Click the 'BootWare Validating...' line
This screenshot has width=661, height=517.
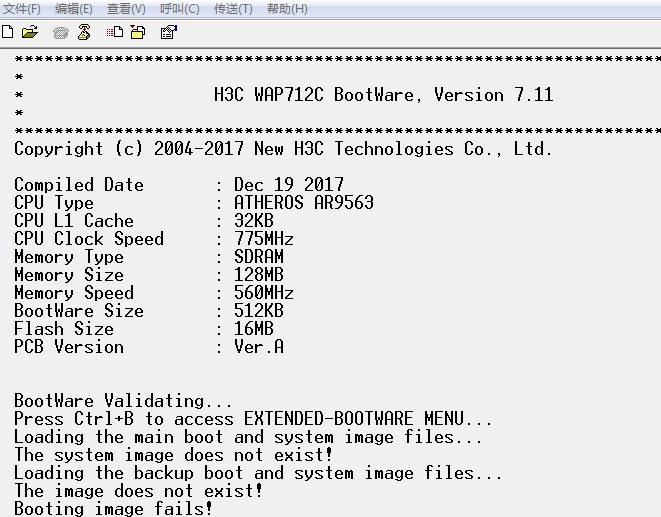[123, 401]
